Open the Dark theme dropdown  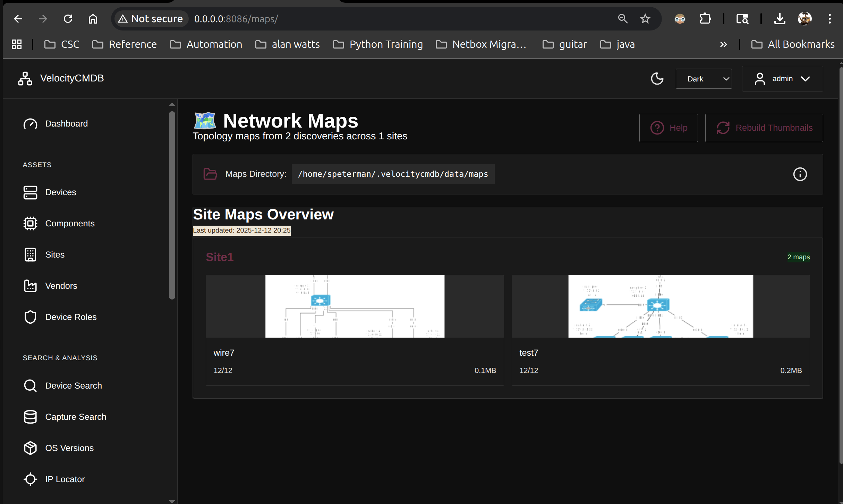[704, 79]
